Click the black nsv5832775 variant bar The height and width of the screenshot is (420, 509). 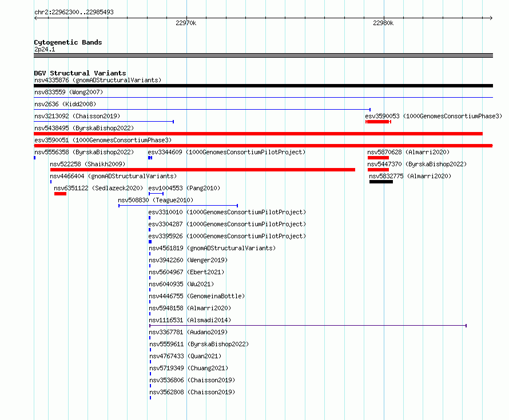coord(381,182)
